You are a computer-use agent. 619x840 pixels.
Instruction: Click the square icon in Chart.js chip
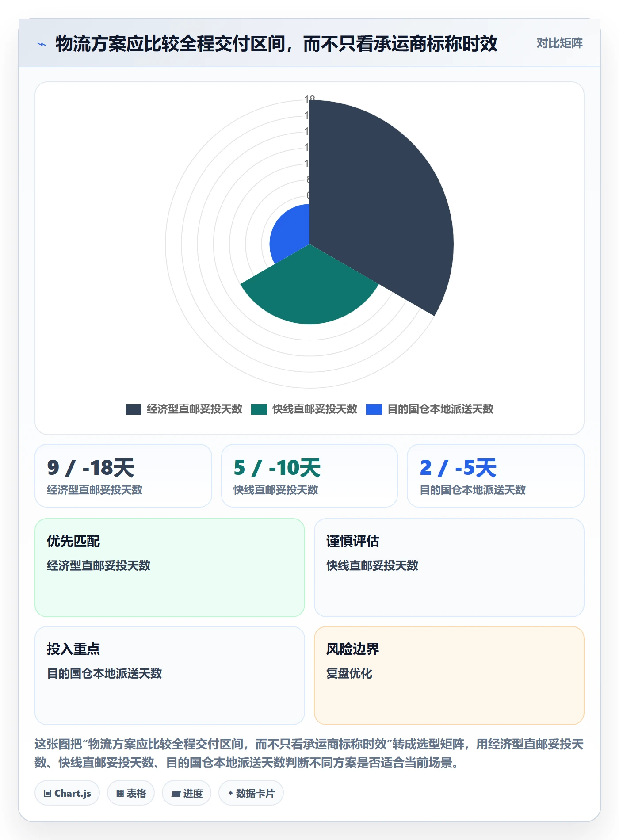pyautogui.click(x=48, y=794)
